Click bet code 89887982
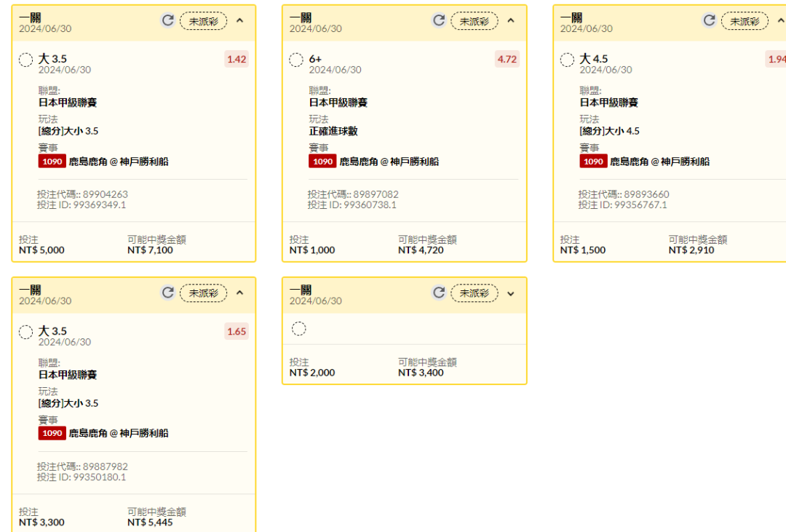Viewport: 786px width, 532px height. click(x=106, y=467)
